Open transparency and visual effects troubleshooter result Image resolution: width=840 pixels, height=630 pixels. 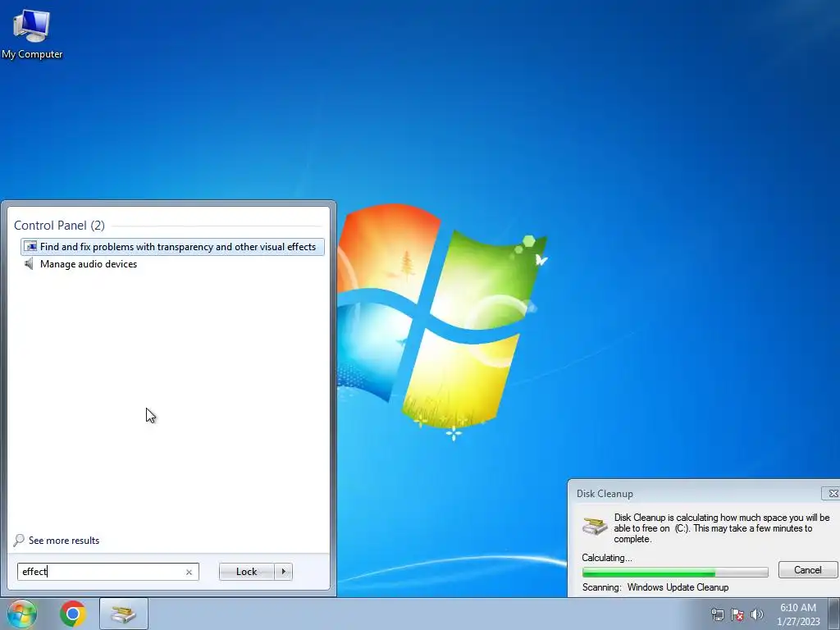(172, 247)
